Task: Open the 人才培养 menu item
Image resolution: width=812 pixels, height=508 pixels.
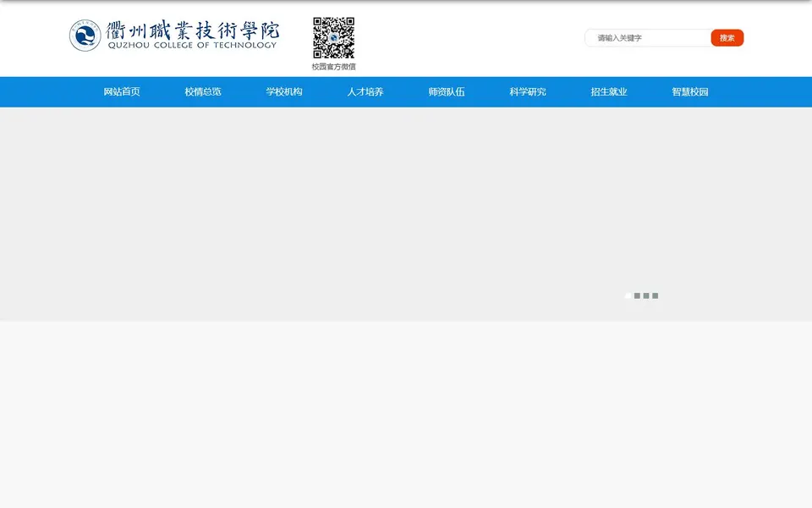Action: pos(365,91)
